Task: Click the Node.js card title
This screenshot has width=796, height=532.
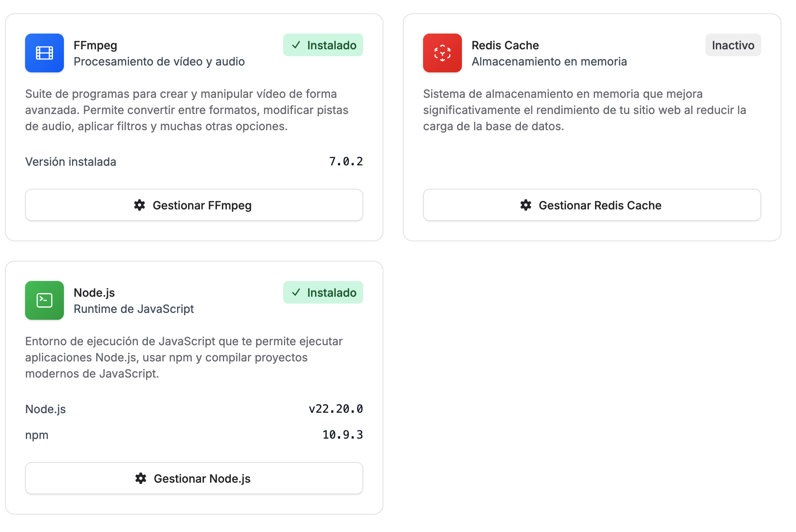Action: pyautogui.click(x=94, y=292)
